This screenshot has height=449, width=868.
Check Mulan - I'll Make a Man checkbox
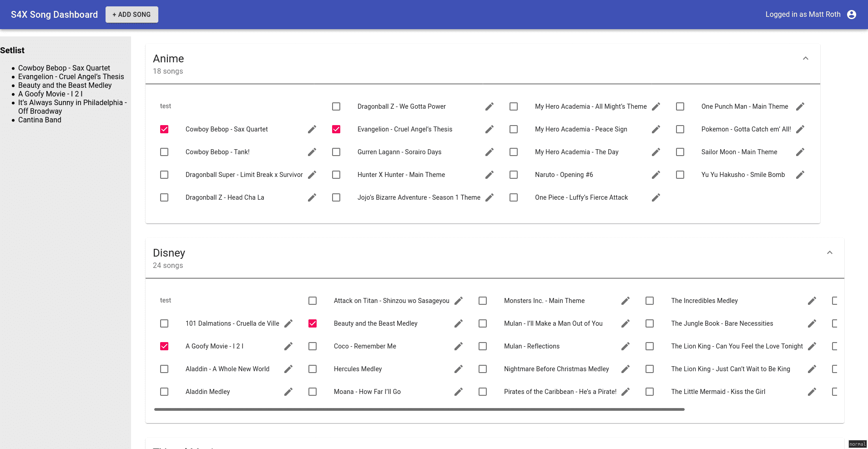tap(483, 323)
